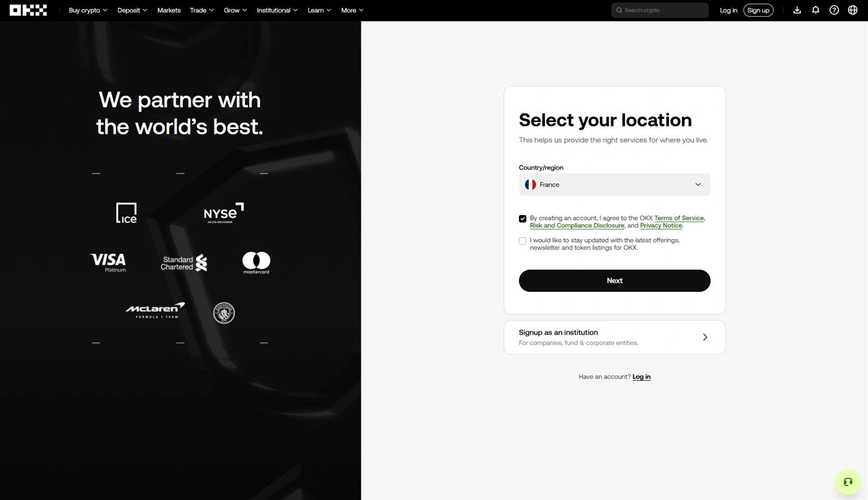Click the Sign up header button
Viewport: 868px width, 500px height.
758,10
